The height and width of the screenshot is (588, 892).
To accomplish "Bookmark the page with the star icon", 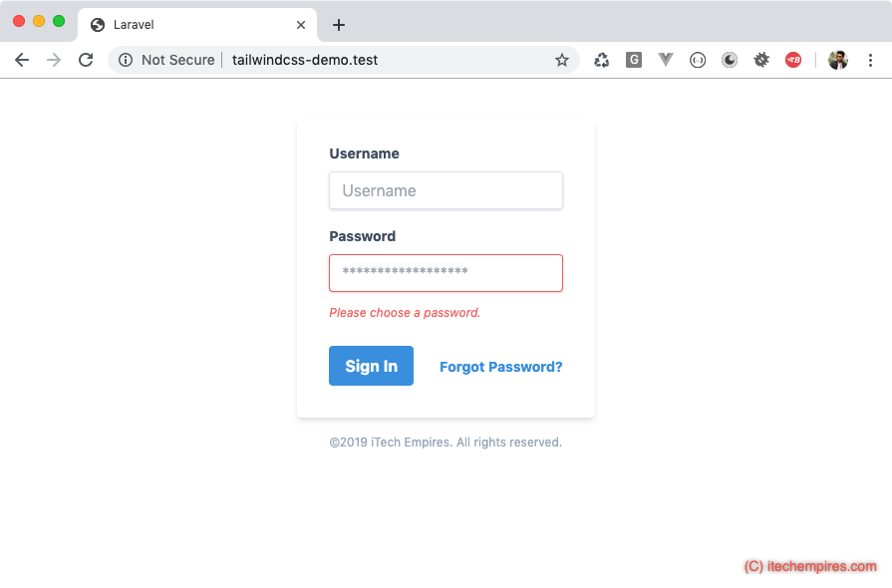I will (x=562, y=60).
